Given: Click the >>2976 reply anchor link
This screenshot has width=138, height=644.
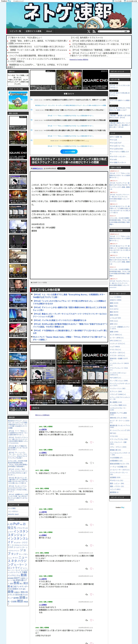Looking at the screenshot, I should pos(43,430).
